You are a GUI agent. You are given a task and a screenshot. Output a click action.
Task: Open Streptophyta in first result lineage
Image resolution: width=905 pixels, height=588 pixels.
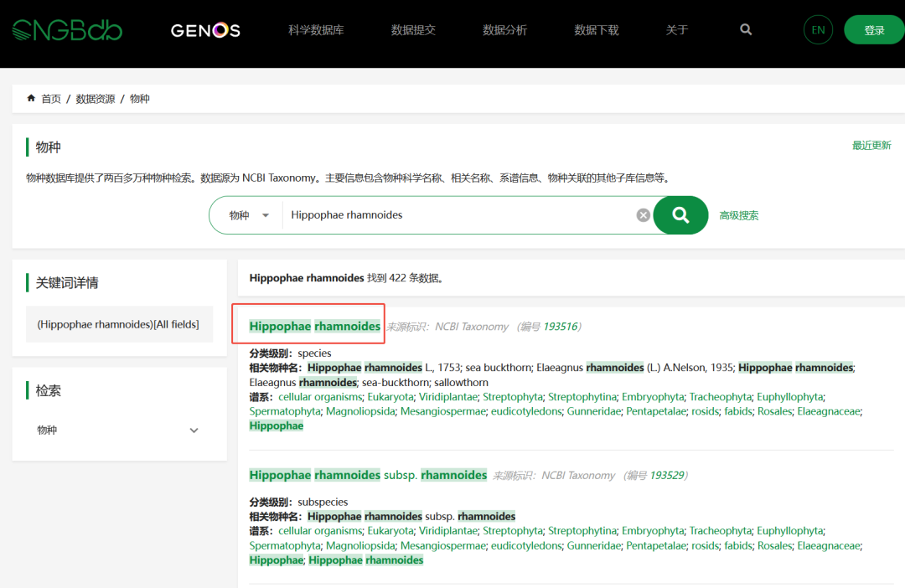point(513,397)
